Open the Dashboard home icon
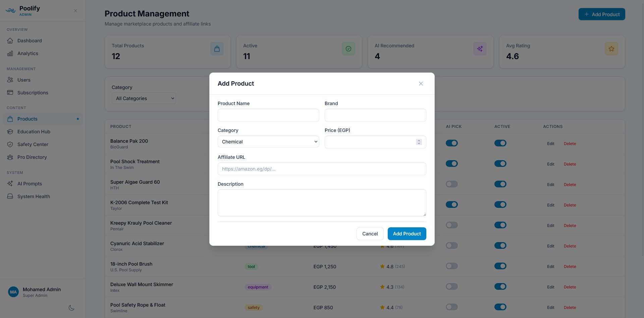The image size is (644, 318). (10, 41)
